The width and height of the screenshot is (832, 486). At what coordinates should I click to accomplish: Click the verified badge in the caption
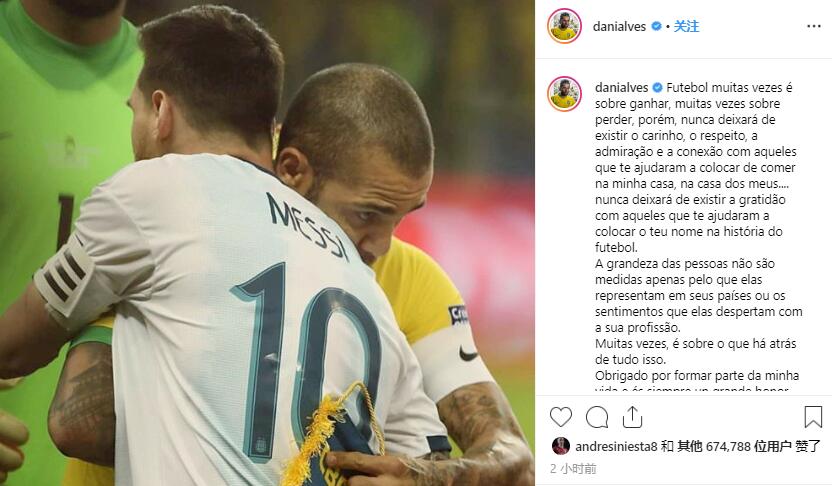coord(657,87)
